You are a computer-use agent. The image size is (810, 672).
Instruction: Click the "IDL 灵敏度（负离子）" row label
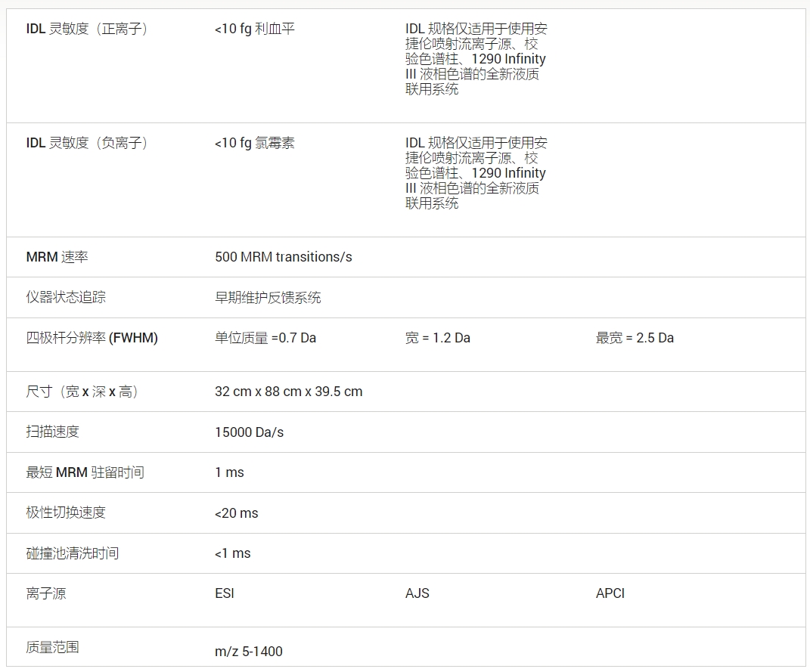[86, 143]
